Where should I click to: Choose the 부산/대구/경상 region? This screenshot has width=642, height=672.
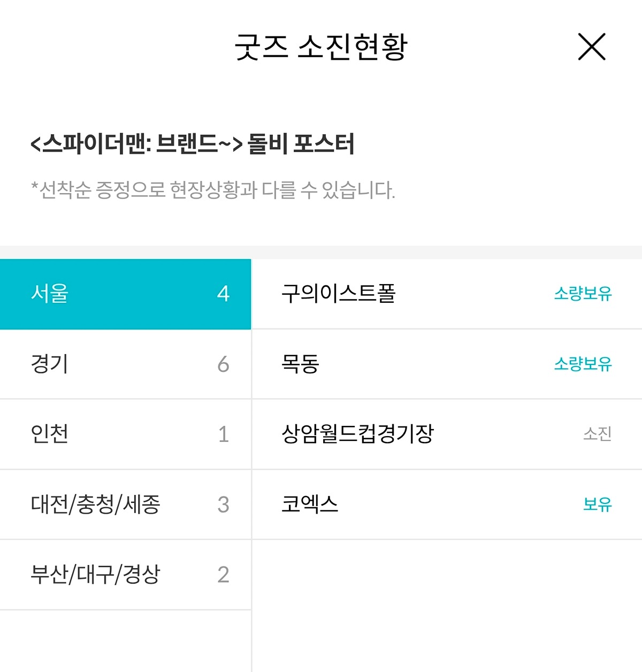[125, 575]
